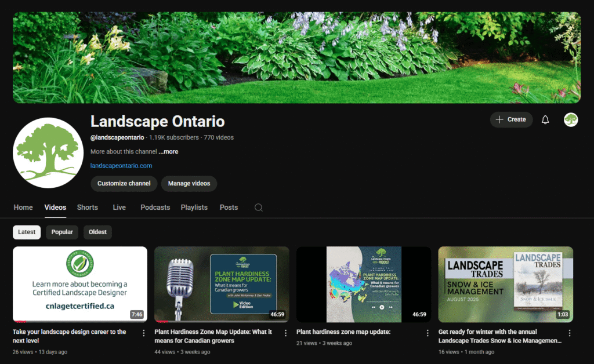Screen dimensions: 594x364
Task: Select the Playlists tab
Action: 194,207
